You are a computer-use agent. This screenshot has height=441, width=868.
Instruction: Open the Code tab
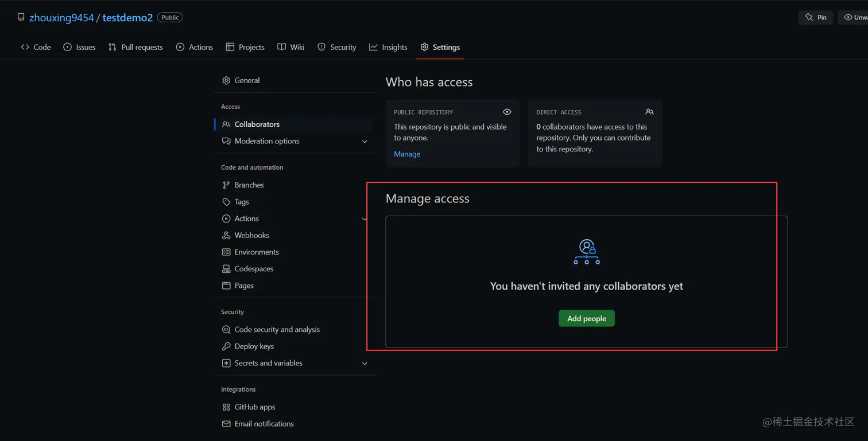[x=36, y=47]
